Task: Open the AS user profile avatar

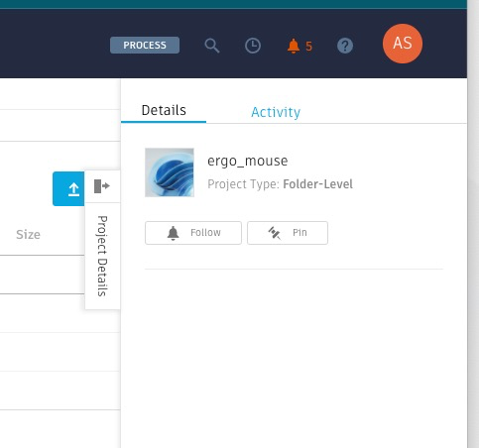Action: click(403, 44)
